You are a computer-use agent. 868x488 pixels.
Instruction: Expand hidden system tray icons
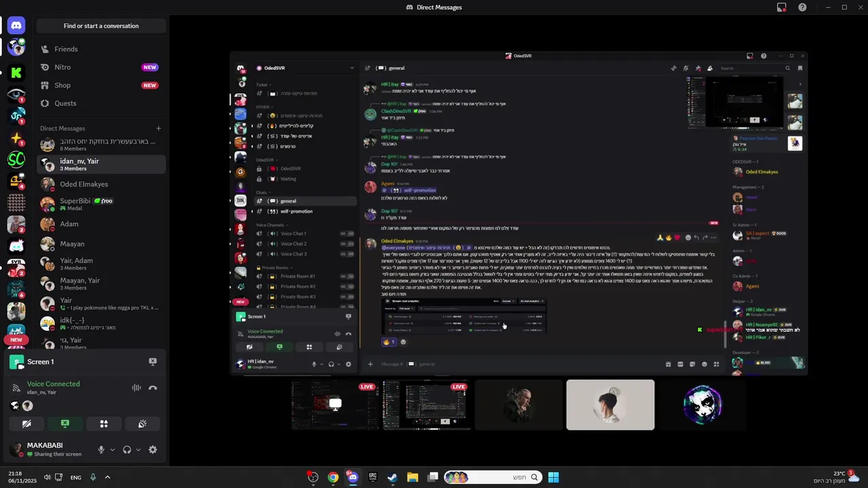(x=107, y=477)
